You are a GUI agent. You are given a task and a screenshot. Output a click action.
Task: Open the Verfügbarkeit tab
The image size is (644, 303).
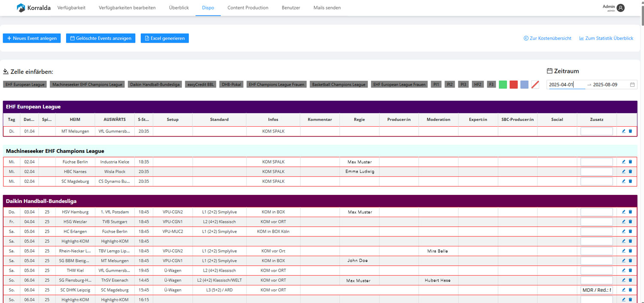[71, 8]
